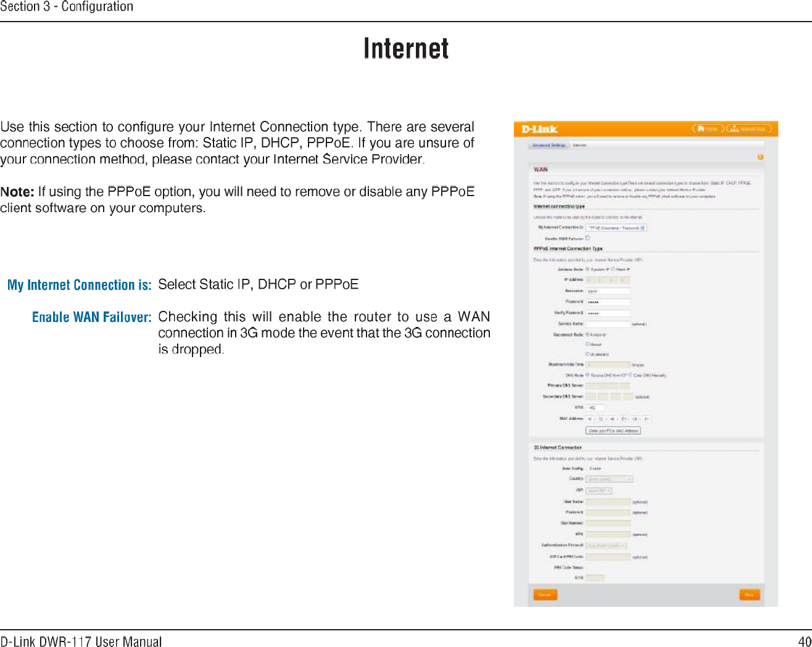The height and width of the screenshot is (647, 812).
Task: Click the page number 40 in the footer
Action: point(805,641)
